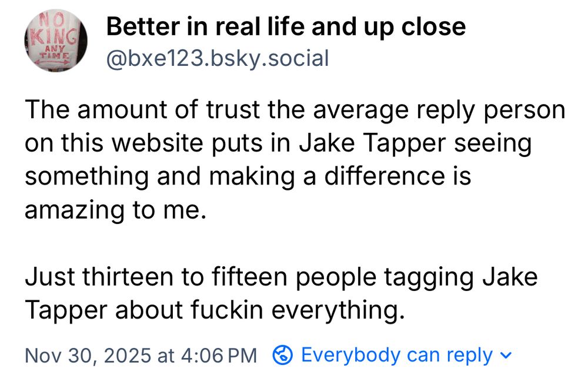Image resolution: width=588 pixels, height=375 pixels.
Task: Open the dropdown arrow after 'Everybody can reply'
Action: coord(506,355)
